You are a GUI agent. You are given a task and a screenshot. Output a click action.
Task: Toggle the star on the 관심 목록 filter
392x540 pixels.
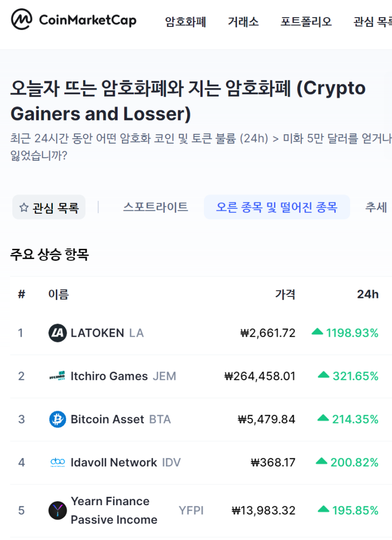tap(24, 207)
